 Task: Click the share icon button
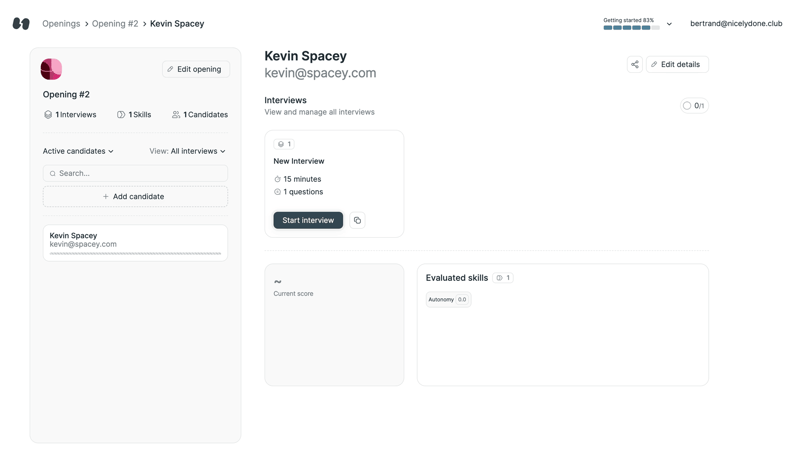[x=635, y=64]
